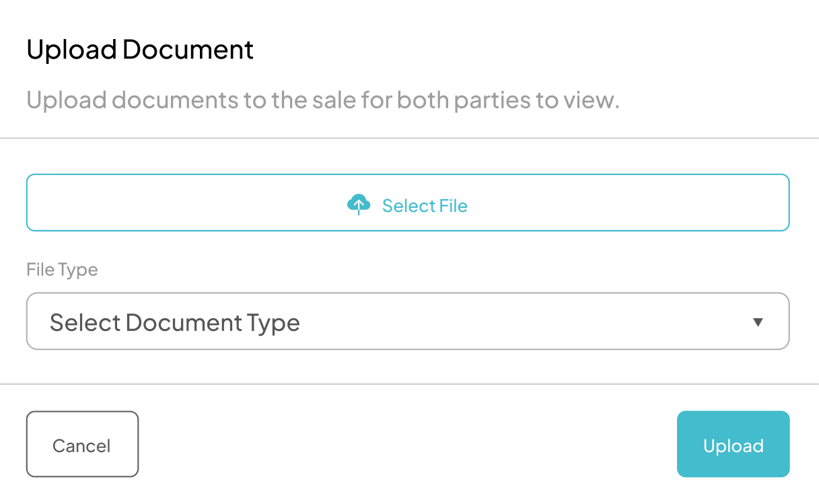Click the upload description subtitle text

tap(322, 101)
